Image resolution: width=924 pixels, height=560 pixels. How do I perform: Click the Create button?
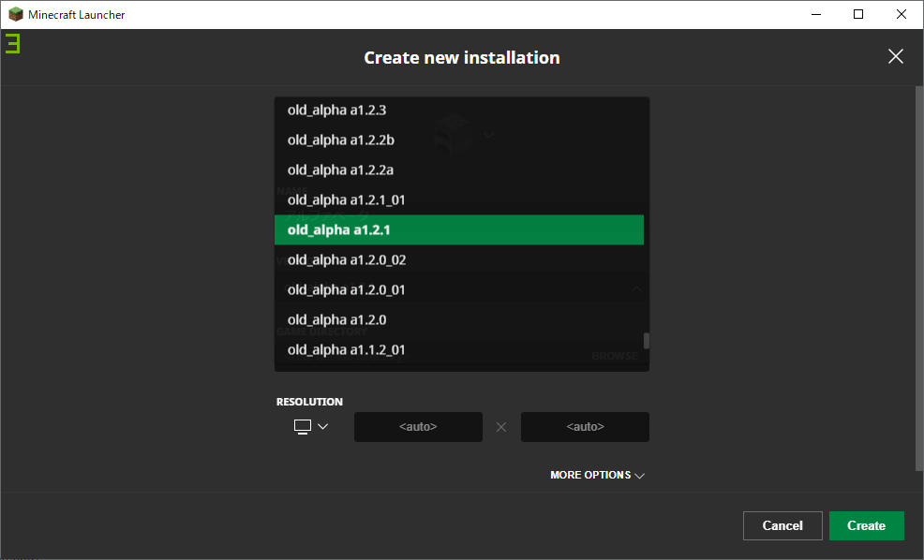click(867, 526)
